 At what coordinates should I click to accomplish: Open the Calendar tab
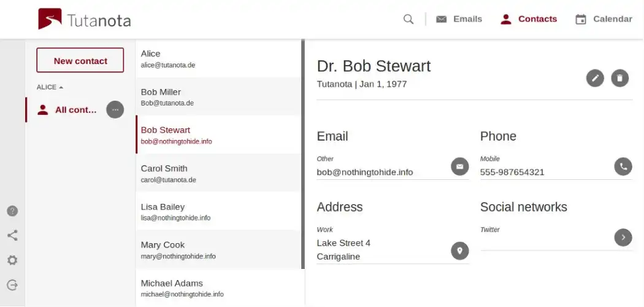604,19
